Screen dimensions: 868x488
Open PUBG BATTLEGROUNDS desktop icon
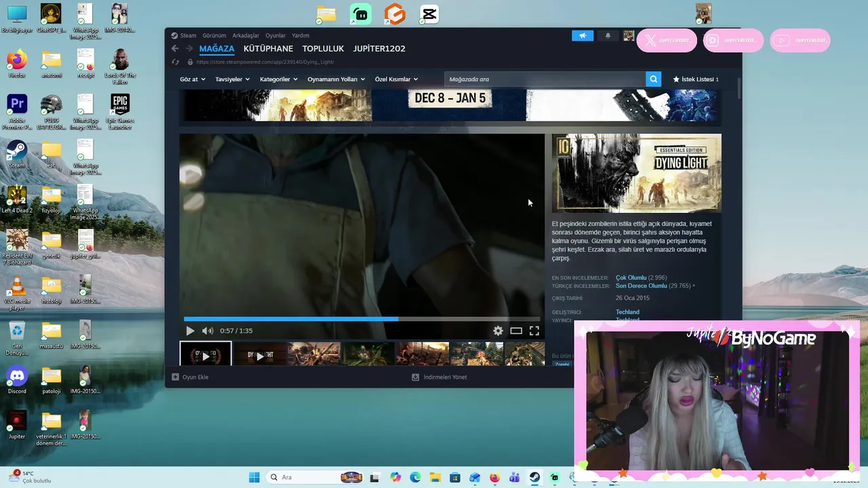point(52,112)
